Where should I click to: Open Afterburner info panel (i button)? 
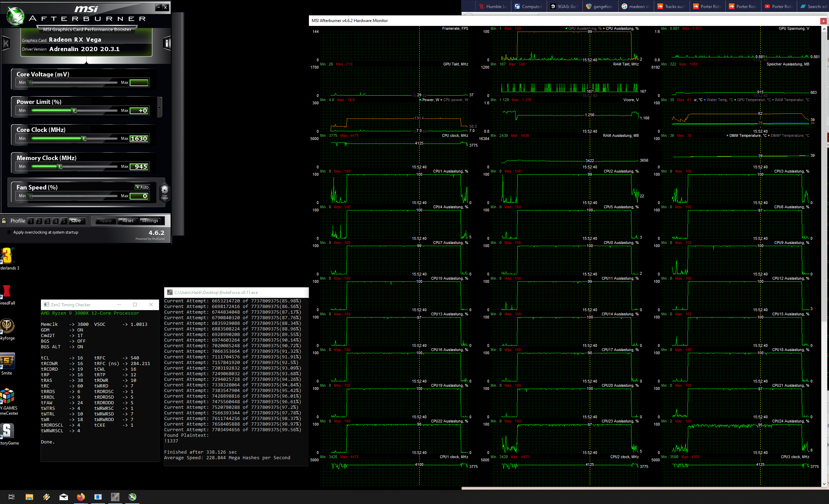pyautogui.click(x=167, y=43)
